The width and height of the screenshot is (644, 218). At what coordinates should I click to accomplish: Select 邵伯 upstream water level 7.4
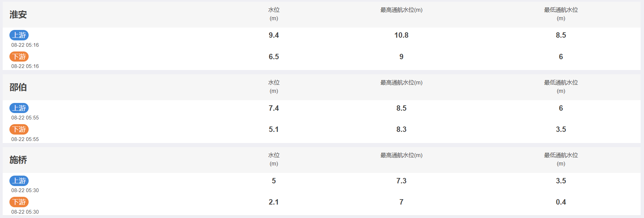tap(274, 108)
